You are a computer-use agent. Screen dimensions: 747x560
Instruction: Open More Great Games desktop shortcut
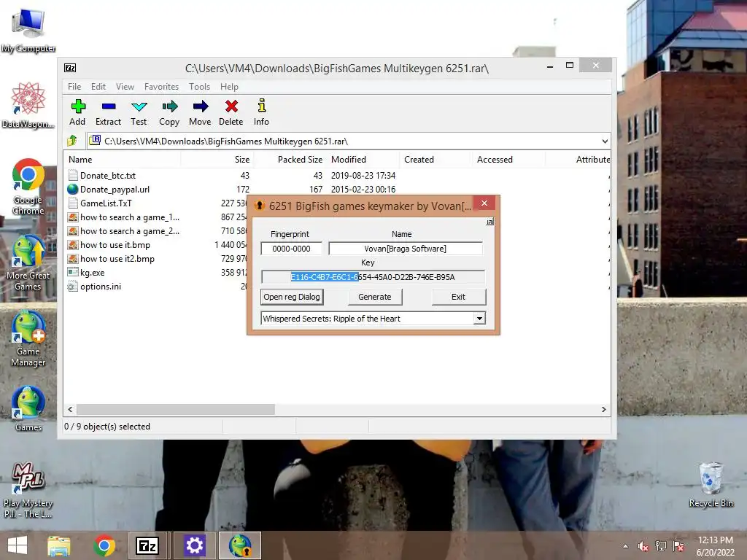coord(28,262)
